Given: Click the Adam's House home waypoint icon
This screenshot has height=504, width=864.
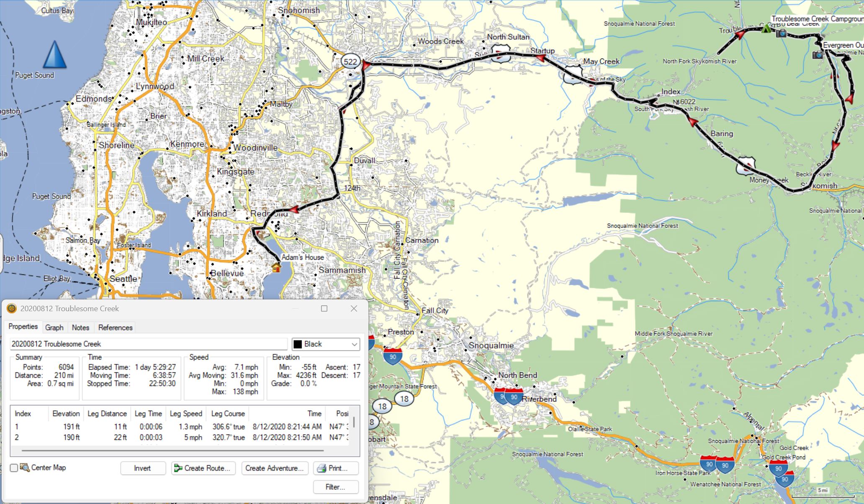Looking at the screenshot, I should (x=276, y=267).
